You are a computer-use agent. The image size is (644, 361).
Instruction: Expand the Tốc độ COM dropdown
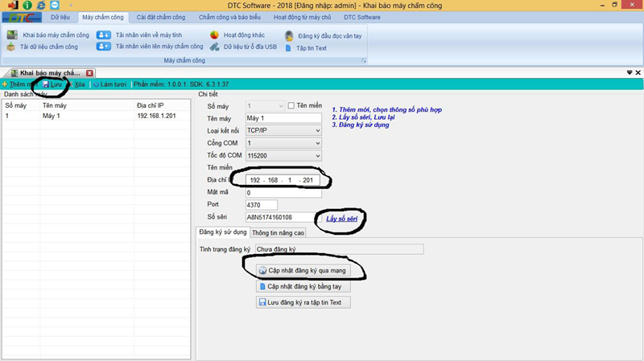[317, 156]
